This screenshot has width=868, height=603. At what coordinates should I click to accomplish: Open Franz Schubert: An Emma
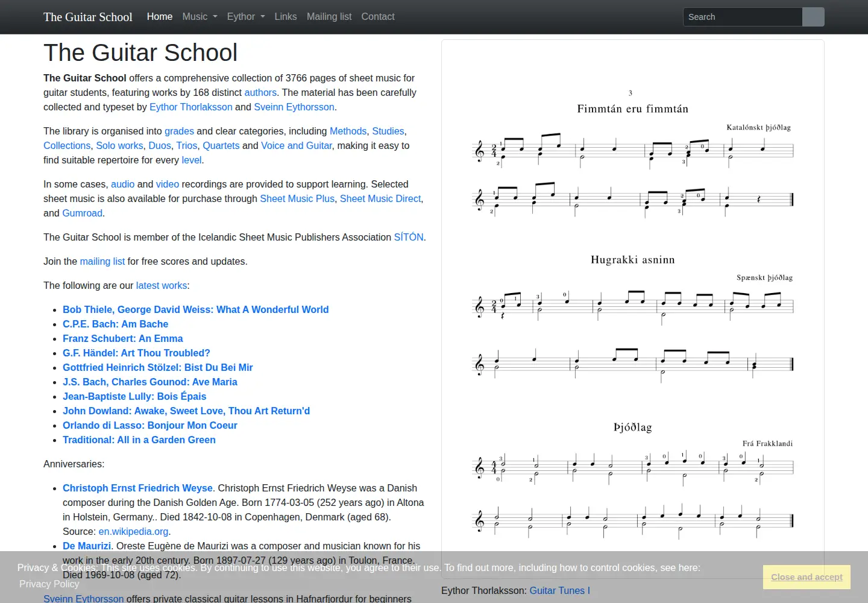pyautogui.click(x=123, y=338)
